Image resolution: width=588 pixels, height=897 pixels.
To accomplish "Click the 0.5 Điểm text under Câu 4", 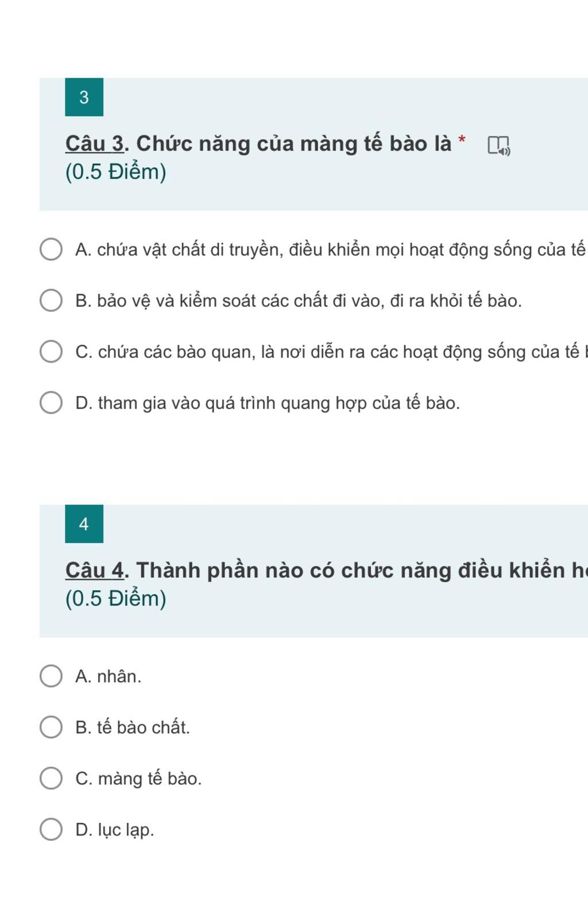I will (x=116, y=599).
